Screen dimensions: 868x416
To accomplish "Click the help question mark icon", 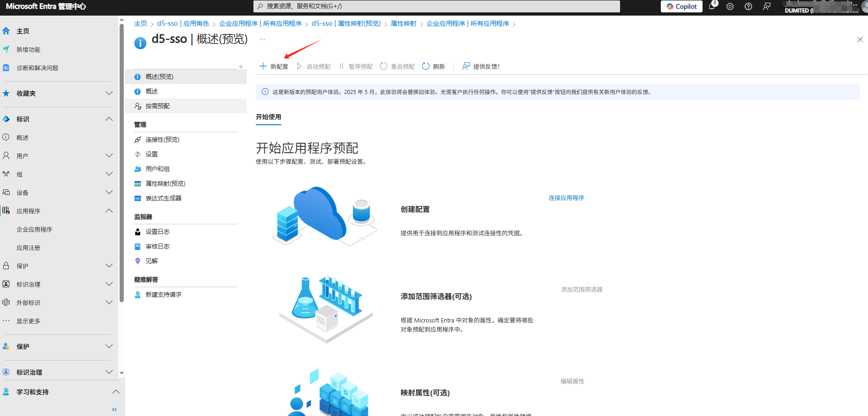I will point(748,6).
